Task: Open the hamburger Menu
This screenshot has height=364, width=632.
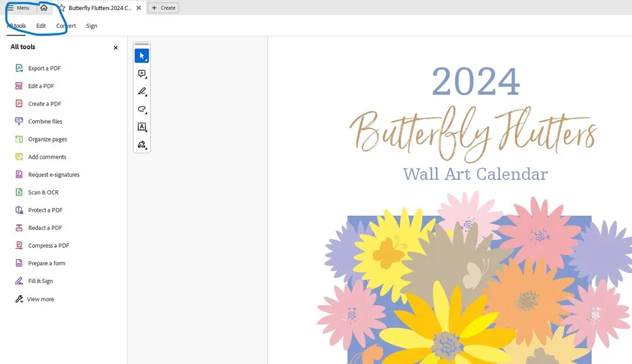Action: (x=18, y=8)
